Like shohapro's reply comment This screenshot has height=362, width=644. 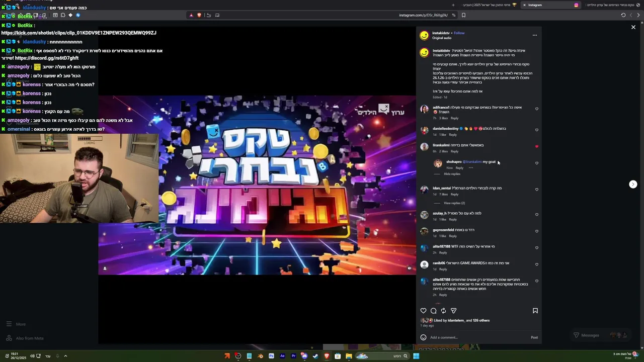537,163
